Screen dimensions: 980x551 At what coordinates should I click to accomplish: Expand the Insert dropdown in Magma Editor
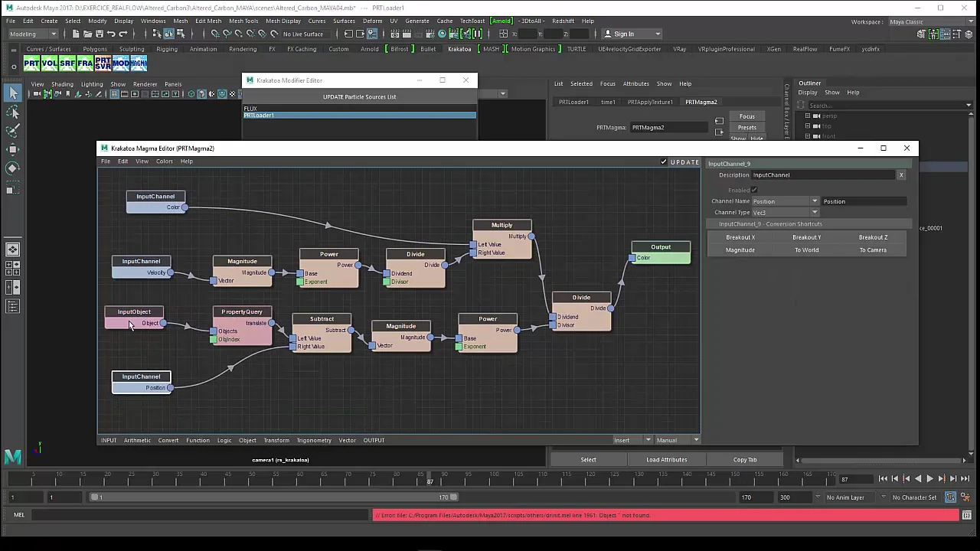[632, 440]
